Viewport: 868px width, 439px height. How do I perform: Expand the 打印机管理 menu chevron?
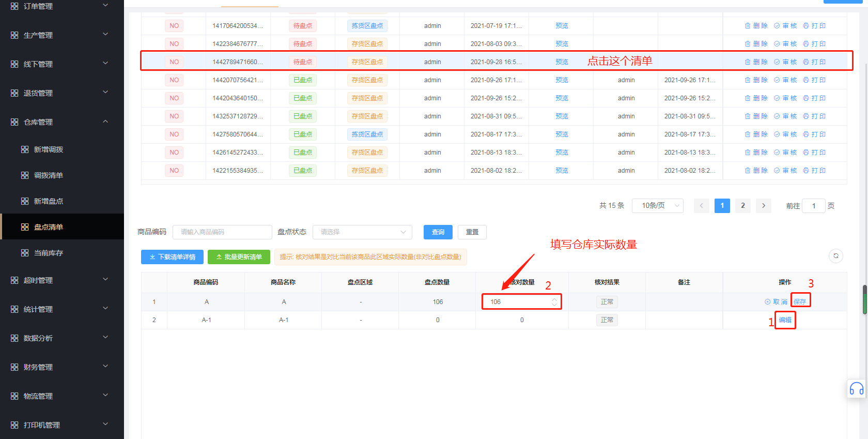tap(105, 424)
